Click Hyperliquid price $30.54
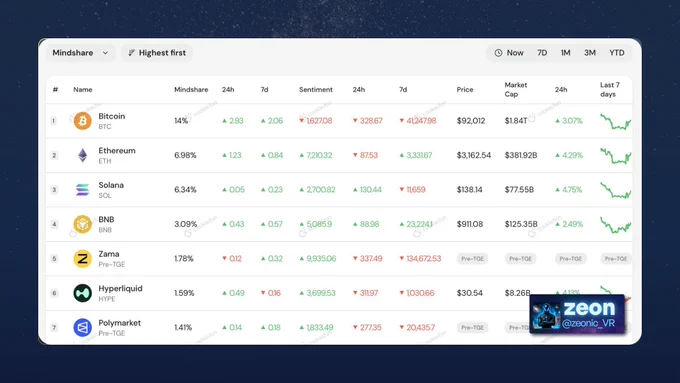 tap(469, 293)
